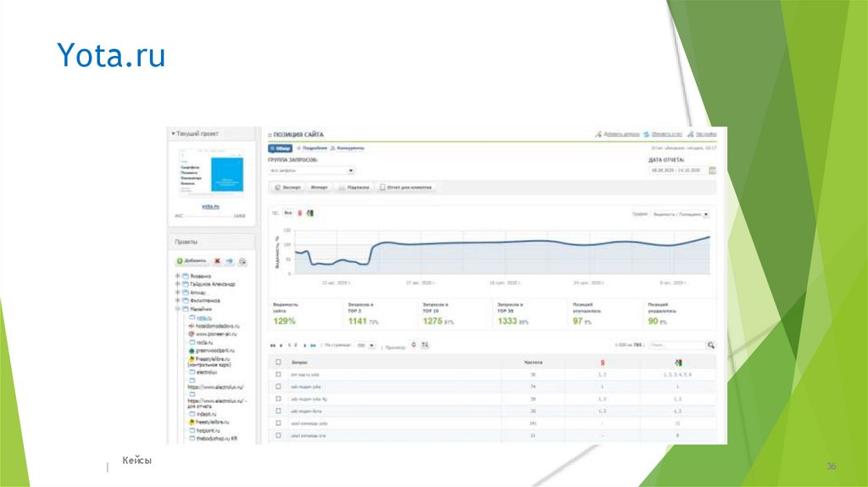Click the search input field above table
Screen dimensions: 868x487
click(x=677, y=345)
